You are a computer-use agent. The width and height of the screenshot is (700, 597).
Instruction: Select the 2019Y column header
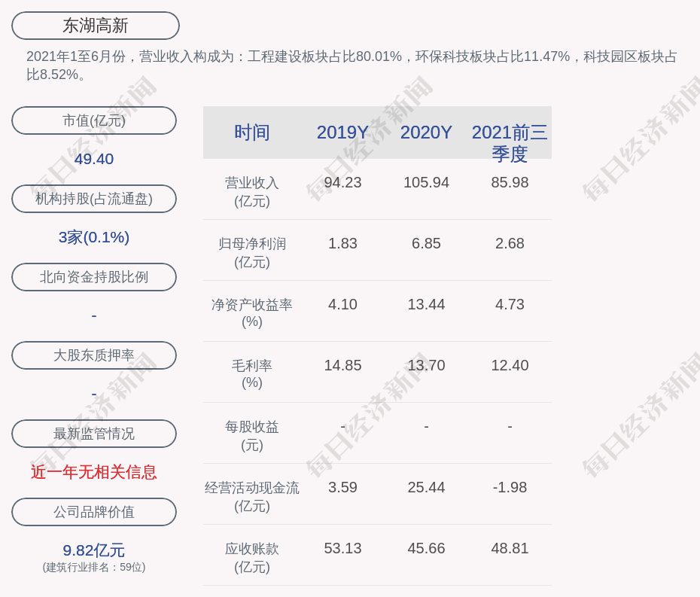pos(342,132)
